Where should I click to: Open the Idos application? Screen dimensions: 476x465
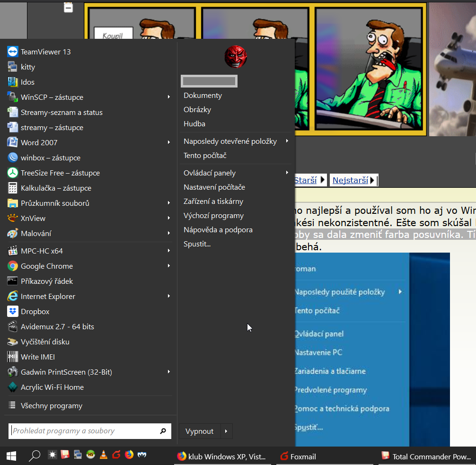(x=89, y=82)
